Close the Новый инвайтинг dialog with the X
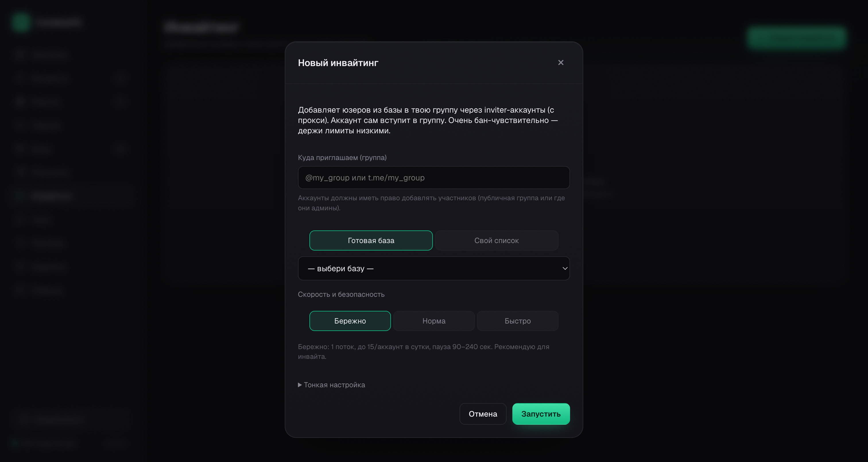Screen dimensions: 868x462 coord(561,63)
